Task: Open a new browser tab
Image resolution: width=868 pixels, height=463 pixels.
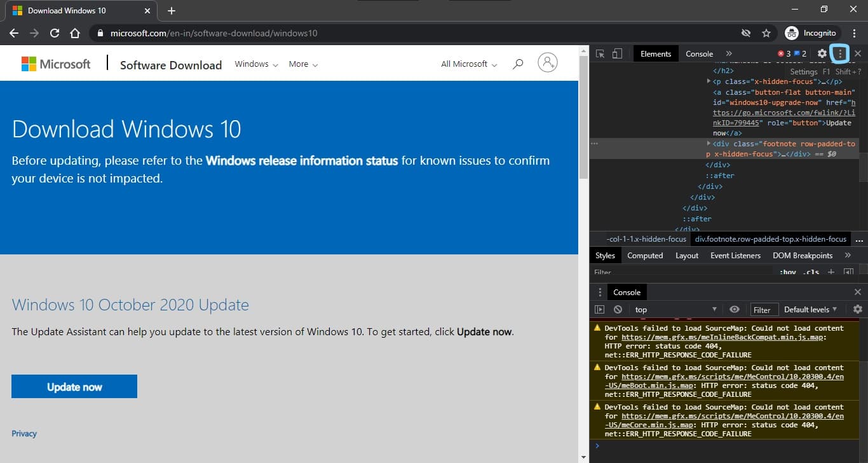Action: tap(172, 11)
